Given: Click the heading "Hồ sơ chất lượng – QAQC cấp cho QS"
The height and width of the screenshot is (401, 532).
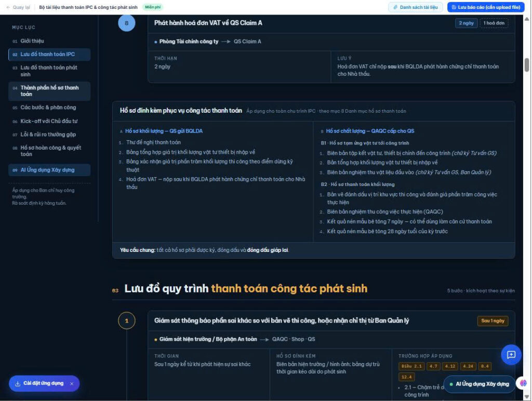Looking at the screenshot, I should click(370, 131).
